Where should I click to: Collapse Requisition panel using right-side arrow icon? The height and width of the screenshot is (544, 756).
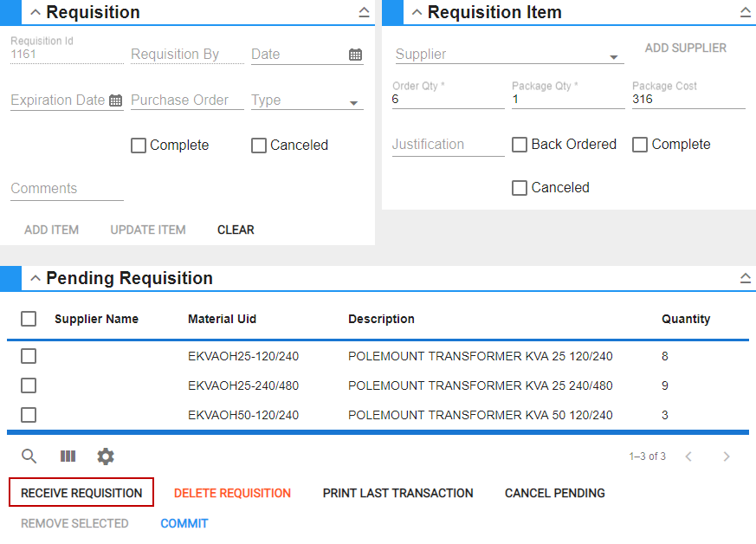coord(364,13)
